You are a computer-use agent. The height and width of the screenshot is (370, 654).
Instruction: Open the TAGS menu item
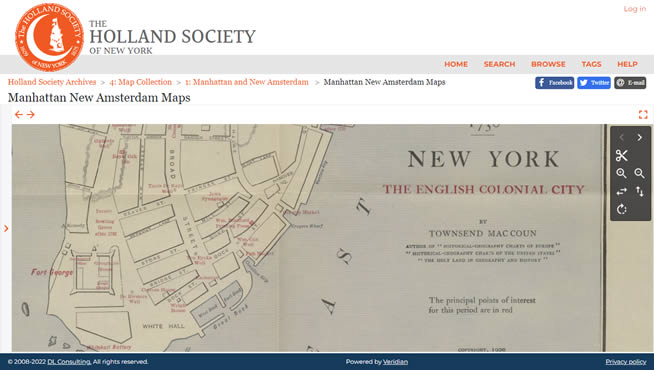tap(591, 64)
